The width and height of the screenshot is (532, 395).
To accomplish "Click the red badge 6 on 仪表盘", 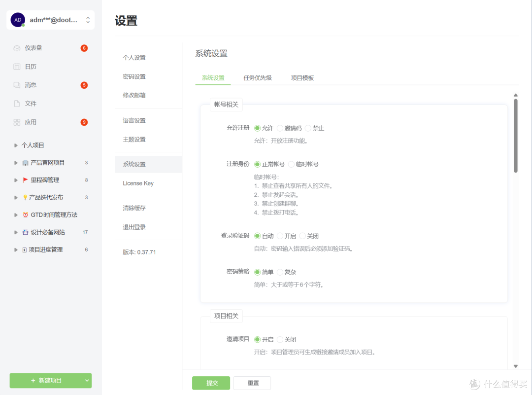I will point(84,48).
